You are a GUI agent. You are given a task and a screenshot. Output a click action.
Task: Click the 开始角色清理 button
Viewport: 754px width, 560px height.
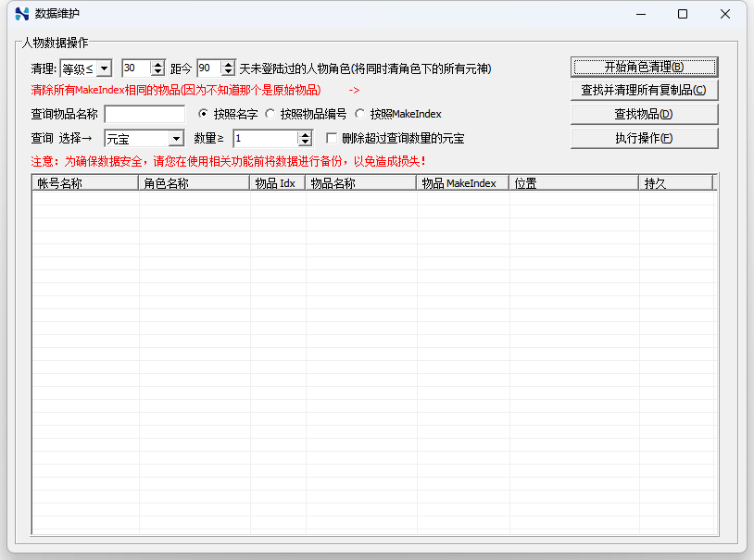tap(644, 67)
